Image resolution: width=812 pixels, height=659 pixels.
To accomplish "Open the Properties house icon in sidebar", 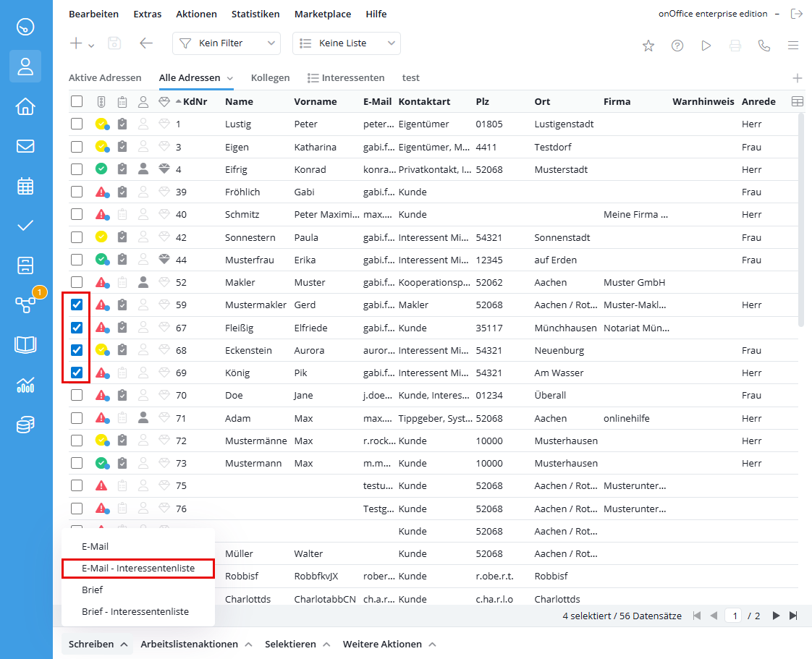I will pyautogui.click(x=25, y=106).
